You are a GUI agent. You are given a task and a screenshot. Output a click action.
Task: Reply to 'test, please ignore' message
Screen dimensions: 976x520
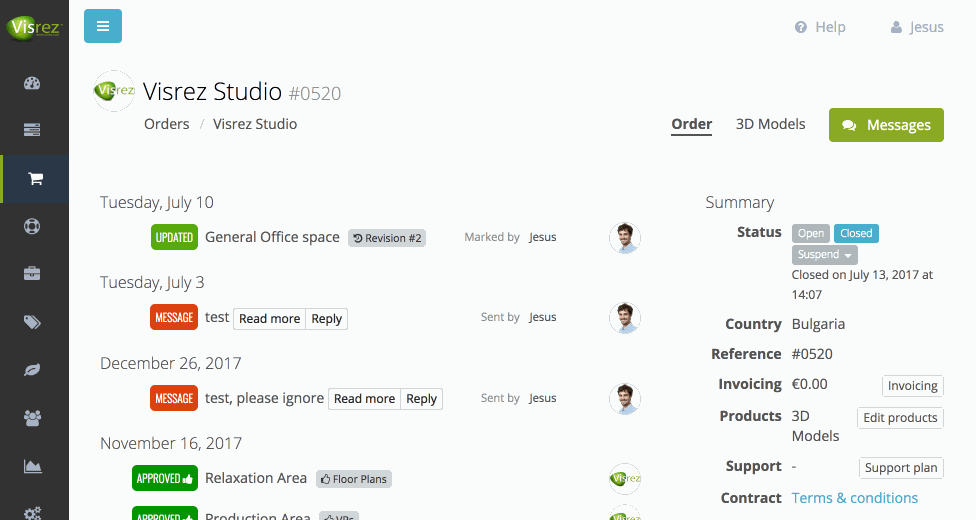click(421, 399)
